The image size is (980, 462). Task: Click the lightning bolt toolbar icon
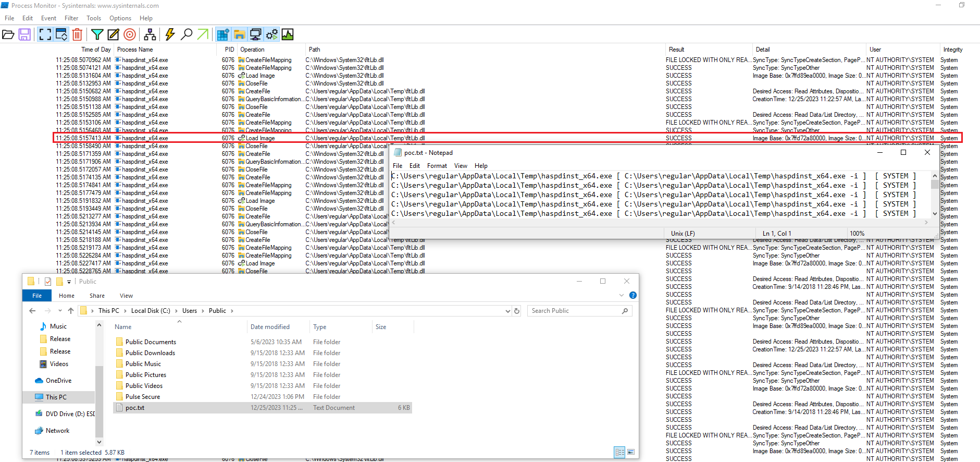(x=170, y=34)
